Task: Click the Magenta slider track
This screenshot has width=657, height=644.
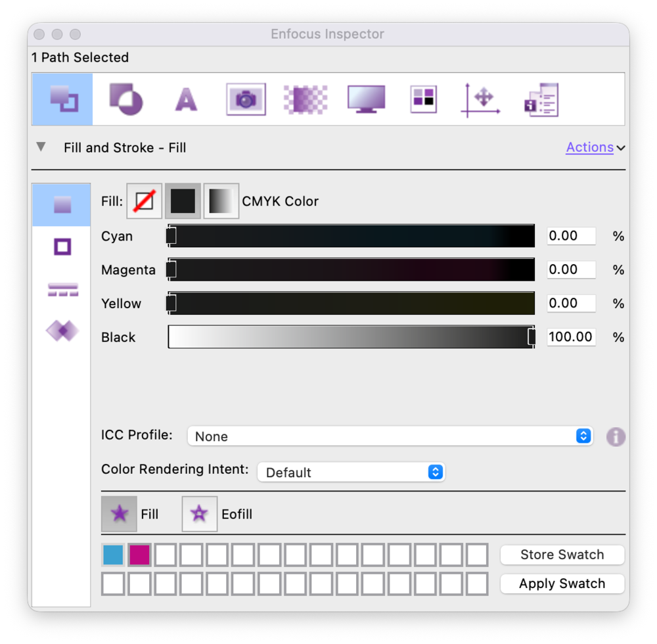Action: 351,269
